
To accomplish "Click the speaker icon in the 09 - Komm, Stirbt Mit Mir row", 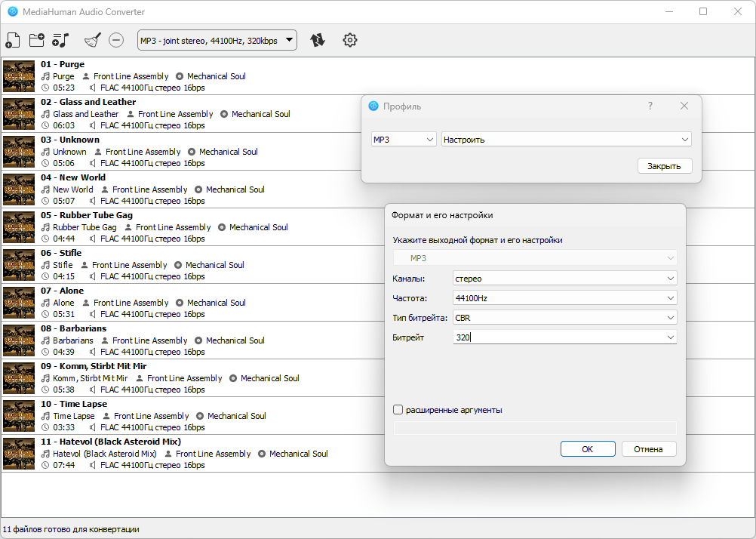I will point(92,390).
